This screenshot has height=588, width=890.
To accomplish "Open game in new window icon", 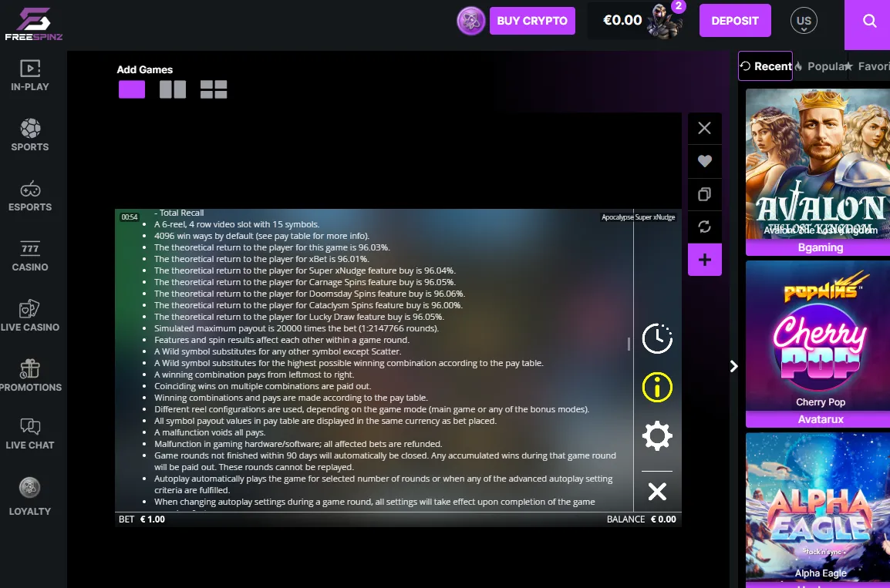I will coord(704,194).
